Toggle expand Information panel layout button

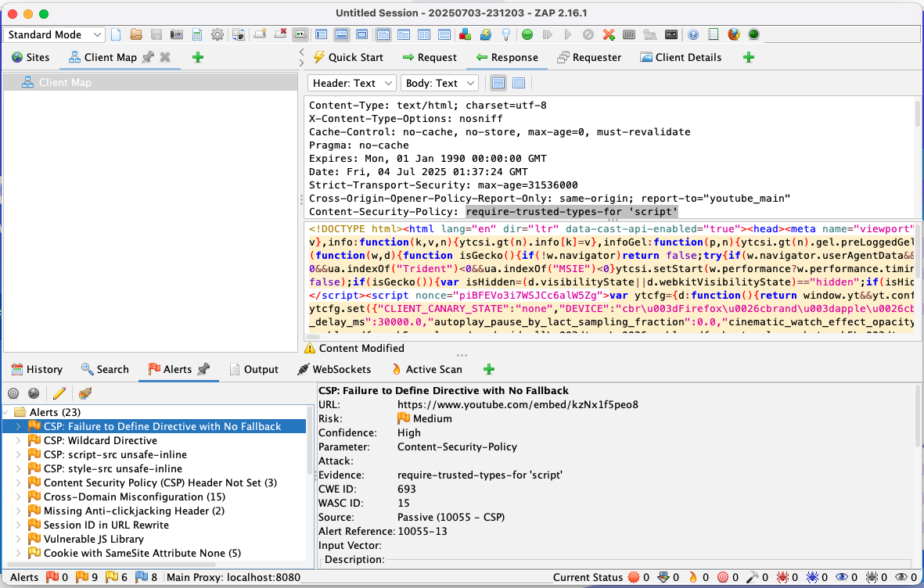[x=341, y=34]
